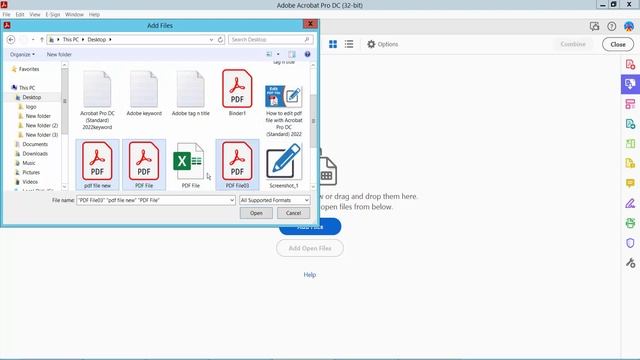Click the Cancel button
640x360 pixels.
pyautogui.click(x=293, y=213)
